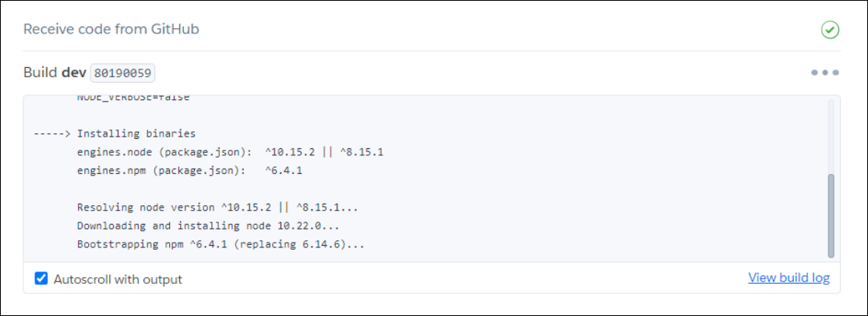The height and width of the screenshot is (316, 868).
Task: Click the log scrollbar thumb
Action: (831, 215)
